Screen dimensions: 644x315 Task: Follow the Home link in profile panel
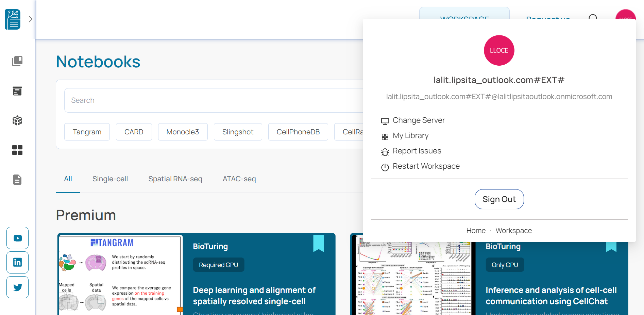476,231
